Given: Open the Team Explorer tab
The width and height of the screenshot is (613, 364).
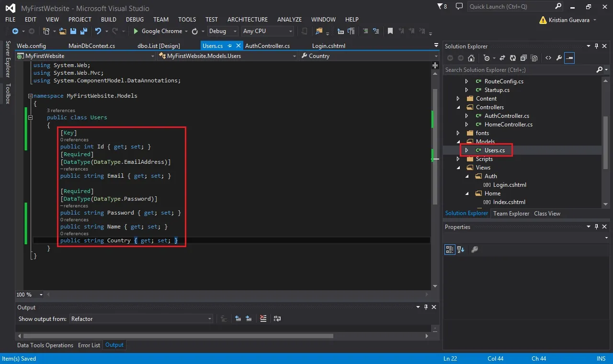Looking at the screenshot, I should pos(511,214).
